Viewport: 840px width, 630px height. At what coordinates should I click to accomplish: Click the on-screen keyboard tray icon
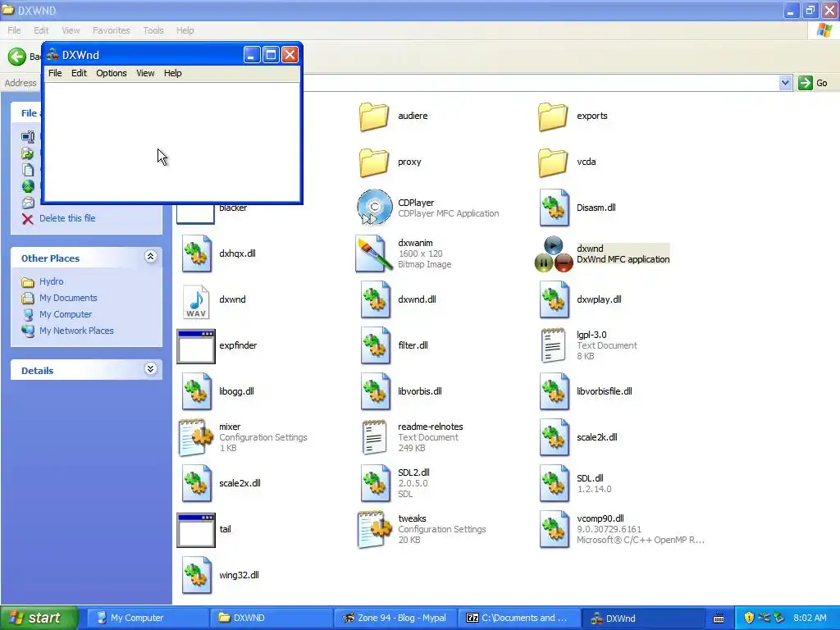coord(719,619)
